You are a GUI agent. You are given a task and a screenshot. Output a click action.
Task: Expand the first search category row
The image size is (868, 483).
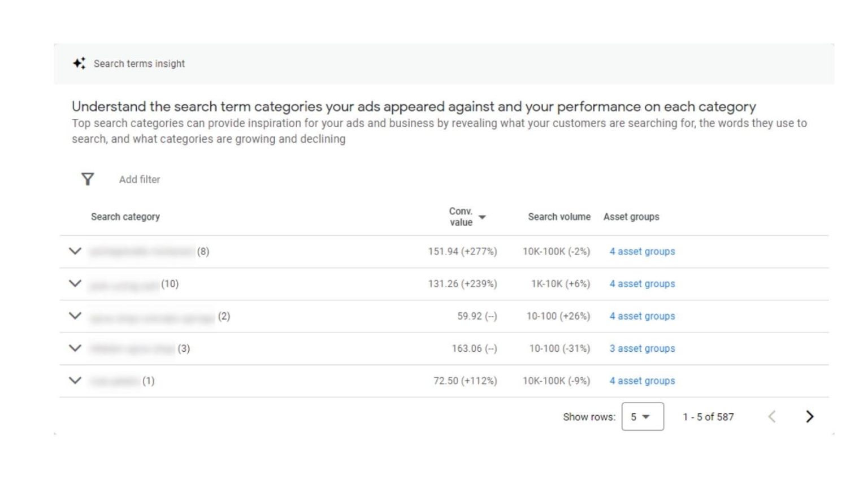click(75, 251)
